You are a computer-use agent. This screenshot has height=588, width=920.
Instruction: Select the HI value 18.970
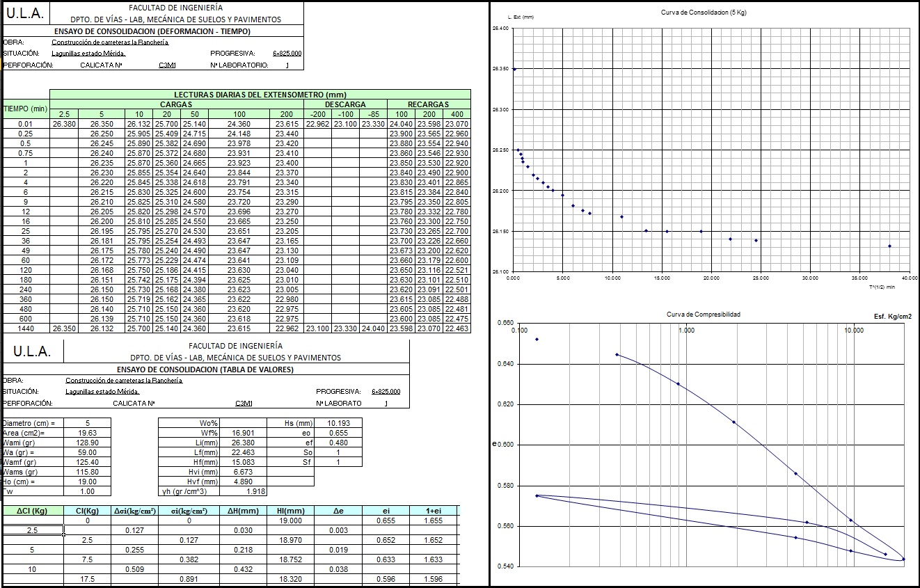[x=291, y=540]
